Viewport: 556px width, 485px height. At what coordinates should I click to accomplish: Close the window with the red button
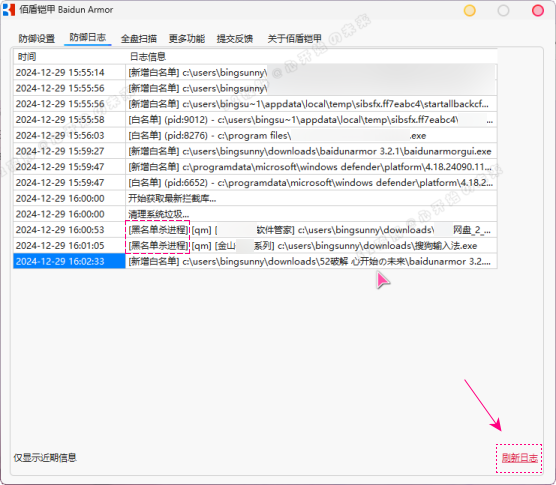[x=538, y=10]
